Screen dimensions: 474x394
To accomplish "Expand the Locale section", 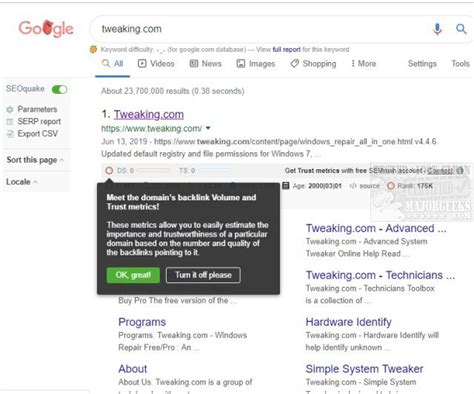I will click(x=22, y=182).
